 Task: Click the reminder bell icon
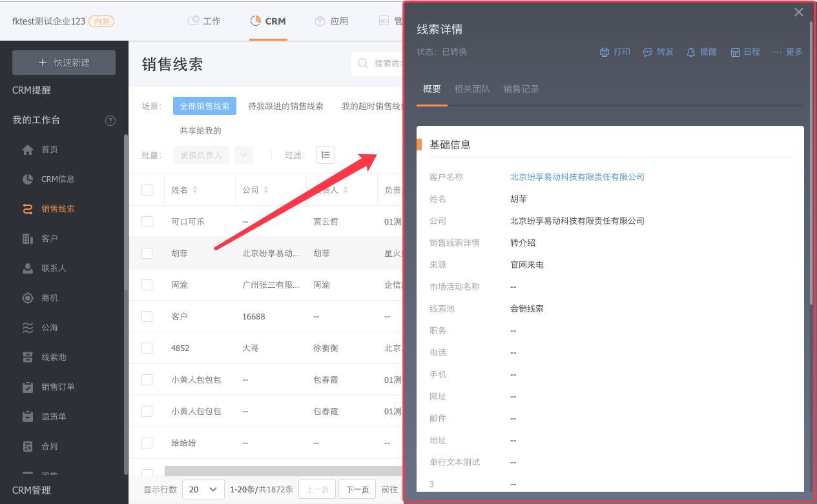pos(691,52)
